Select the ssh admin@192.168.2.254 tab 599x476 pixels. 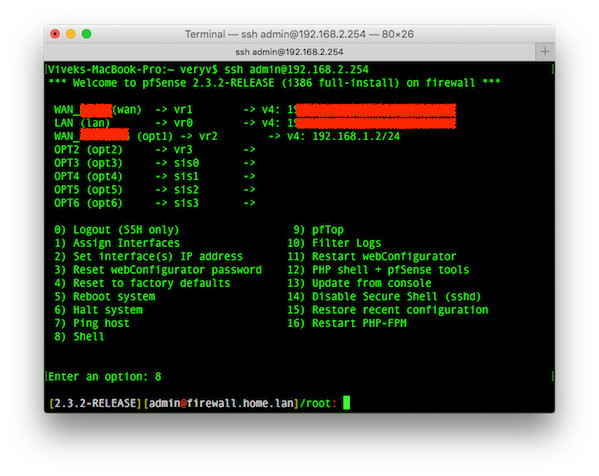pos(289,52)
